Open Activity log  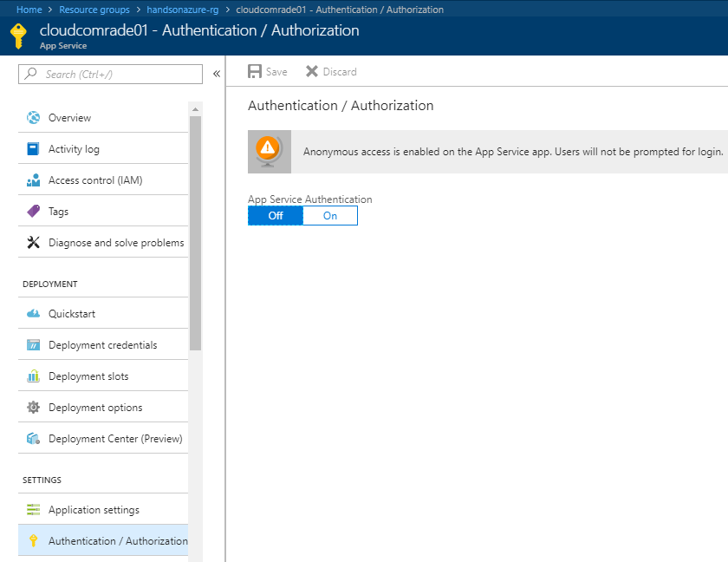103,148
